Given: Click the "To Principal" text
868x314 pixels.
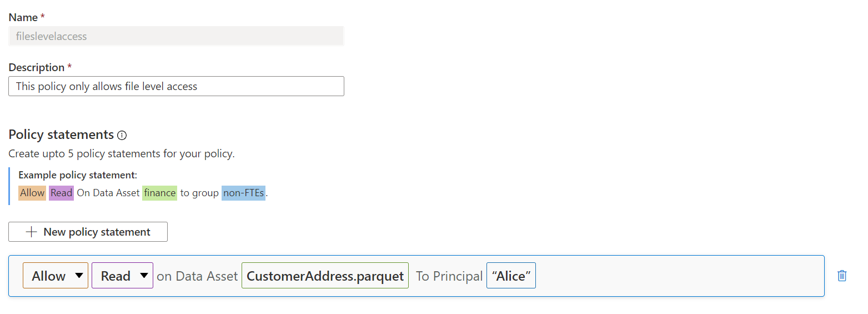Looking at the screenshot, I should [x=449, y=276].
